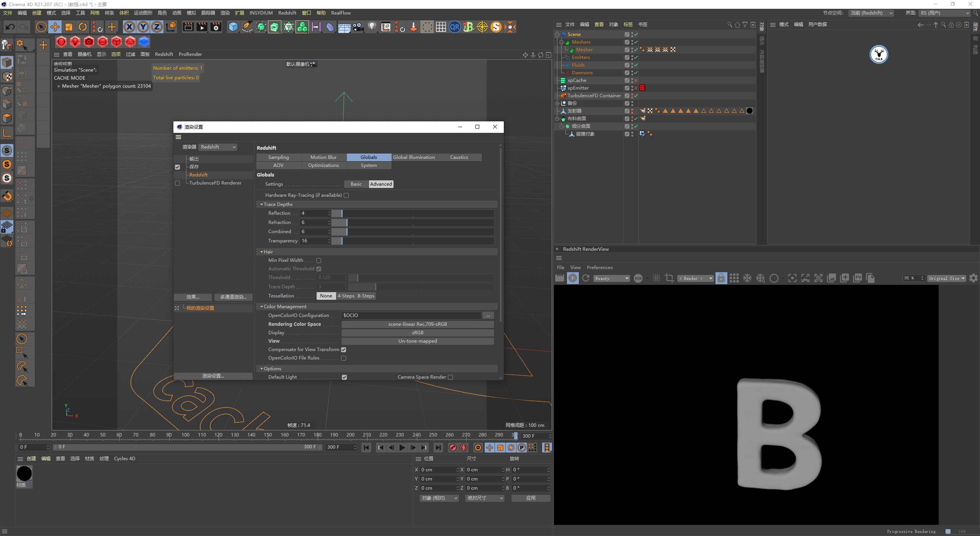The width and height of the screenshot is (980, 536).
Task: Open the INSYDIUM menu
Action: pyautogui.click(x=261, y=13)
